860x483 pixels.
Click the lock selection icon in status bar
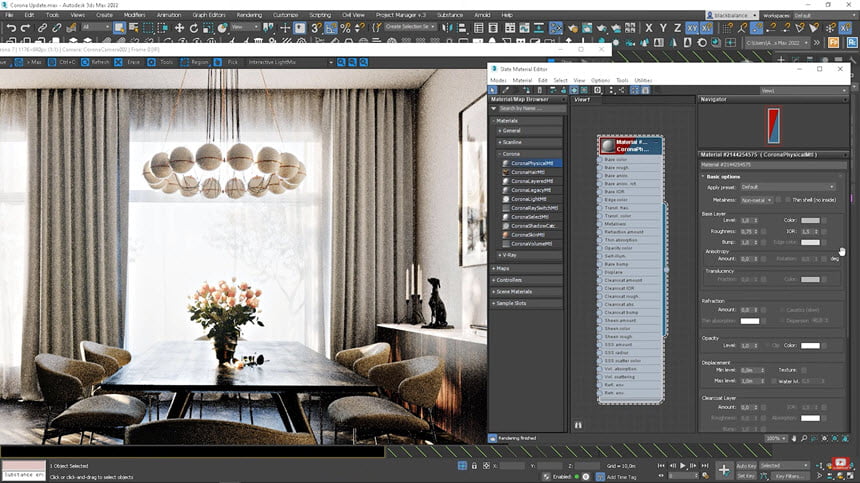coord(474,465)
